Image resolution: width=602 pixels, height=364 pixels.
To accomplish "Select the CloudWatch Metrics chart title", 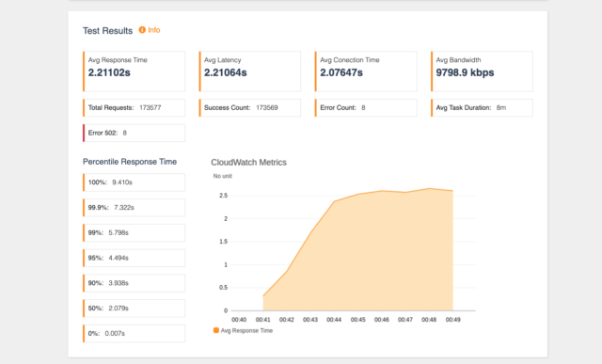I will click(x=248, y=163).
